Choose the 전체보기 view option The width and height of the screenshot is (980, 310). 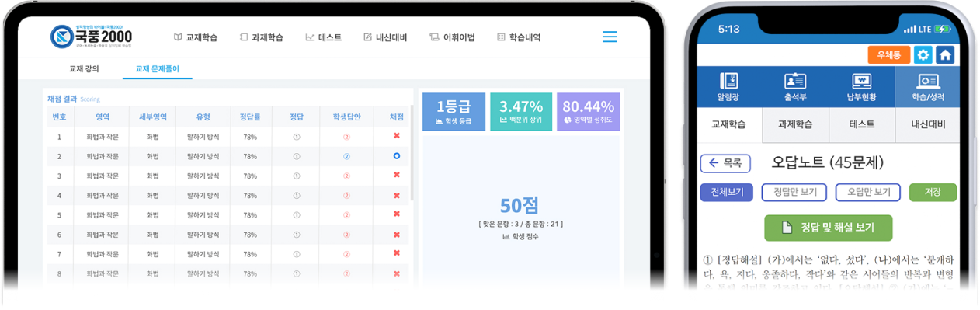[727, 193]
